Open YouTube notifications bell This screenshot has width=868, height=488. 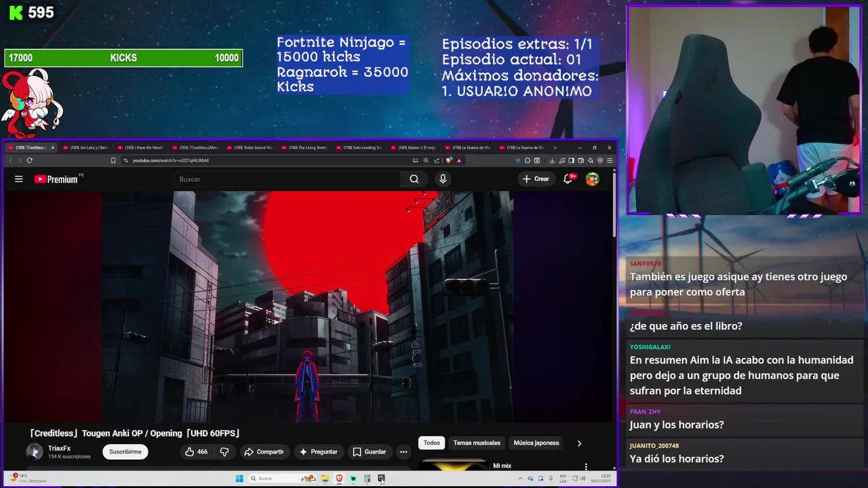click(568, 179)
